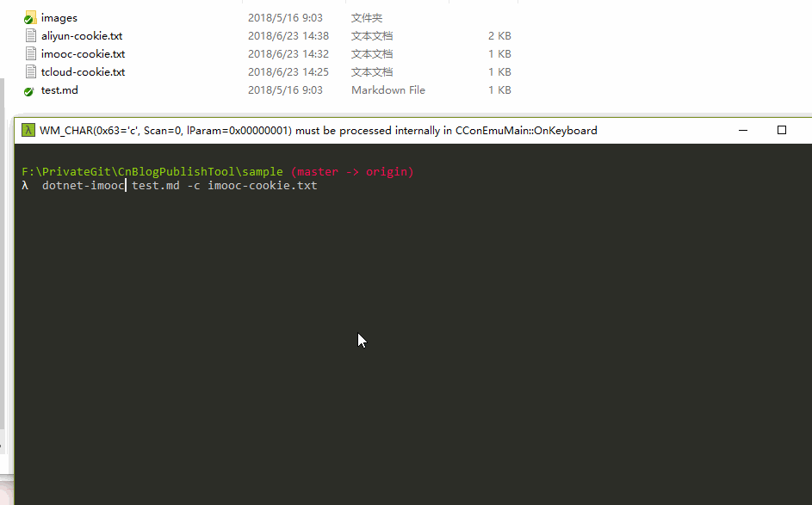
Task: Select the images folder icon
Action: click(30, 17)
